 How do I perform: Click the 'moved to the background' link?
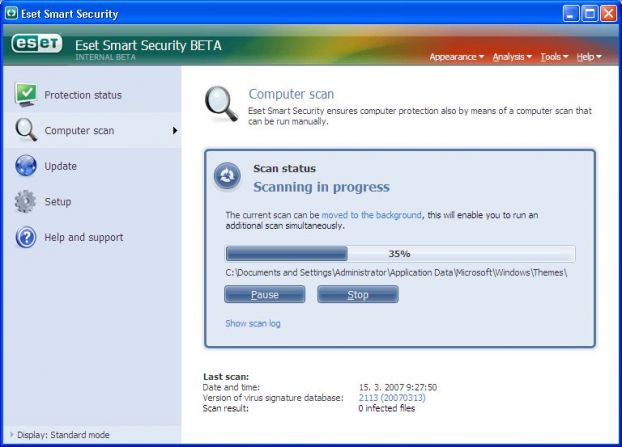[x=372, y=215]
